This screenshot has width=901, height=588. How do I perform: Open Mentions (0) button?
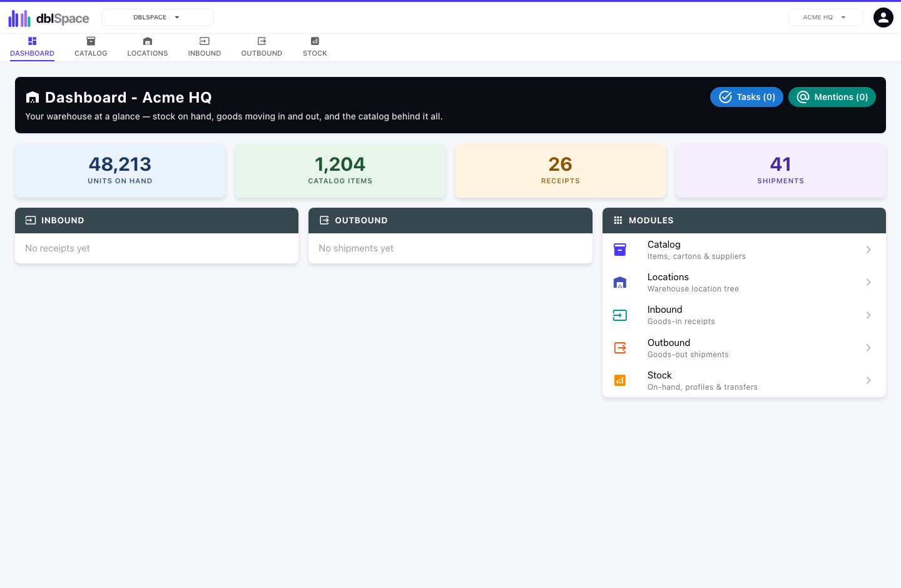coord(832,97)
